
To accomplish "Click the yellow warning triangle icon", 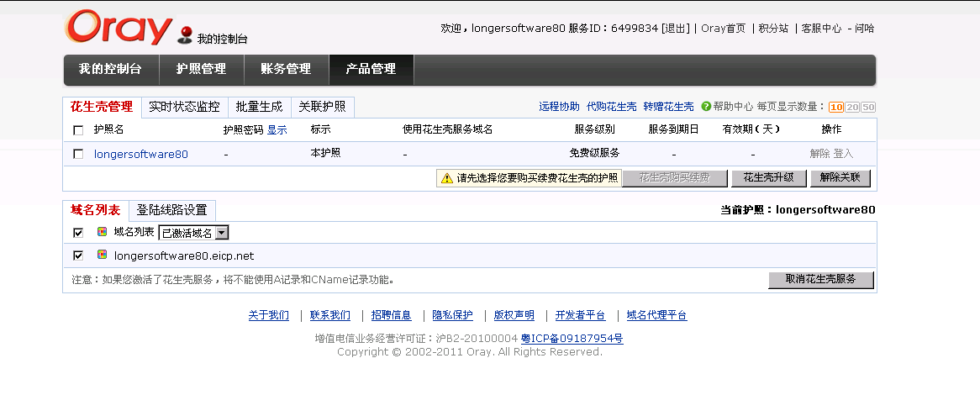I will click(x=446, y=178).
